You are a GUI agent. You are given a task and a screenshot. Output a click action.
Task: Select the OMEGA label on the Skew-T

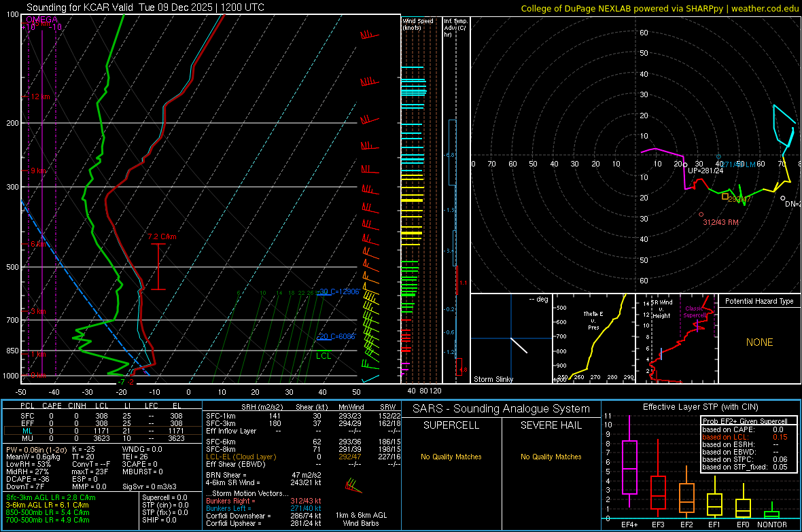pyautogui.click(x=41, y=20)
